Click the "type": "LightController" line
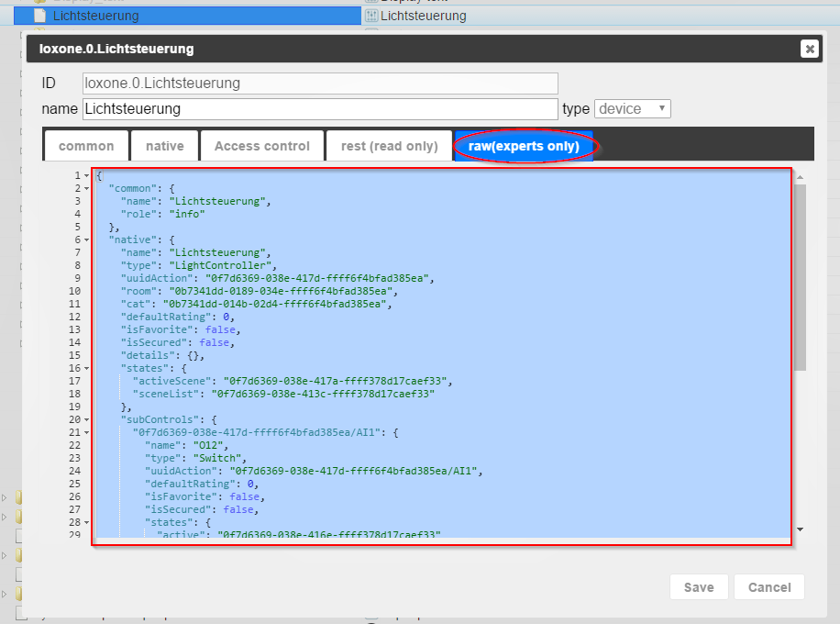Screen dimensions: 840x624 tap(199, 265)
